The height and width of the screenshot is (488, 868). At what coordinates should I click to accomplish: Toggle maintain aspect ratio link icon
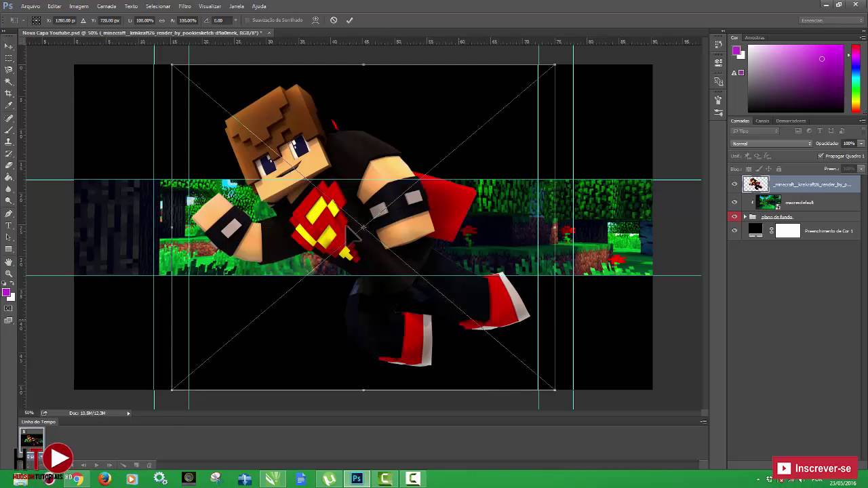click(x=161, y=20)
